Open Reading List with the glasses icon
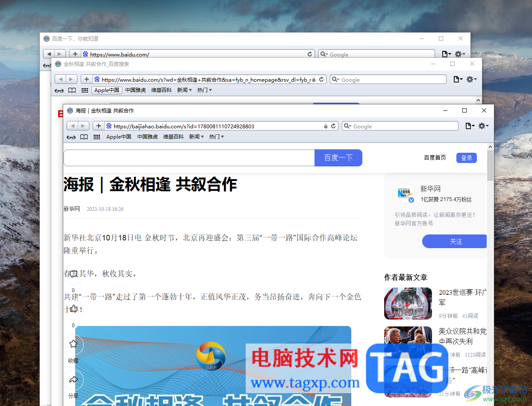 (71, 136)
